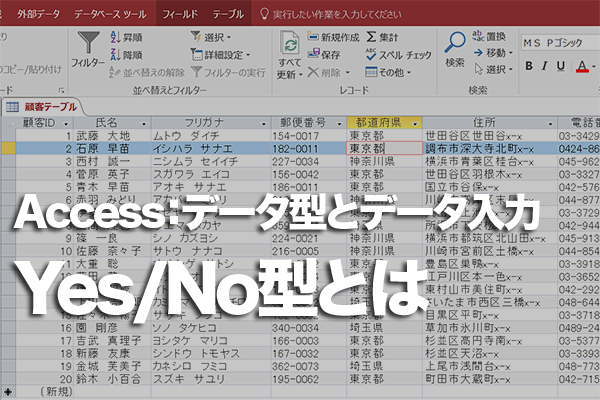Click the new record asterisk row selector
The image size is (600, 400).
(x=8, y=392)
